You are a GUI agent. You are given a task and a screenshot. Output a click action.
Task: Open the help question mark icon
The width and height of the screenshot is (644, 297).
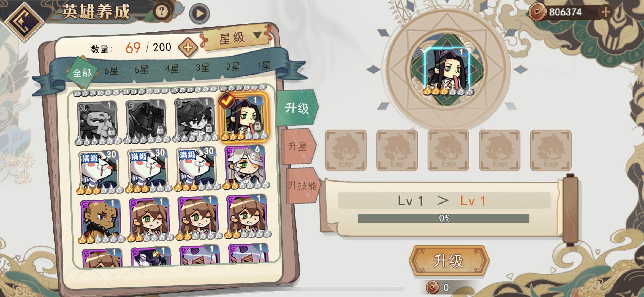click(x=162, y=11)
